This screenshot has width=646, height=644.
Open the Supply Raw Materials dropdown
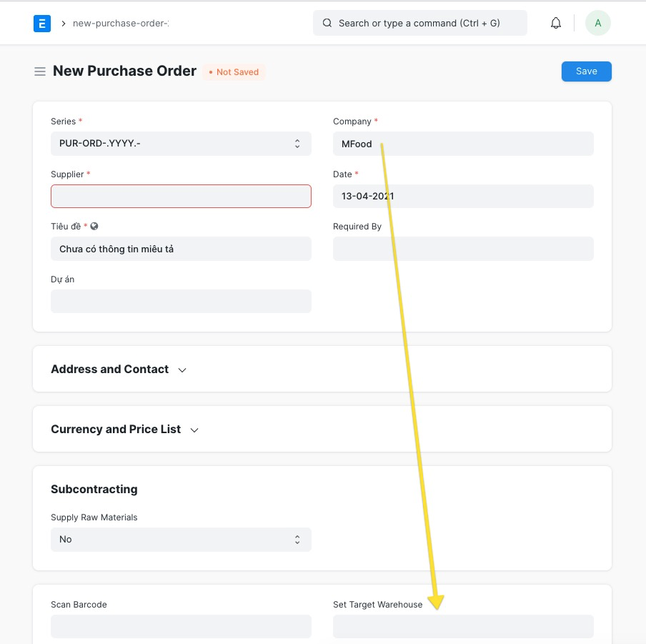tap(181, 539)
